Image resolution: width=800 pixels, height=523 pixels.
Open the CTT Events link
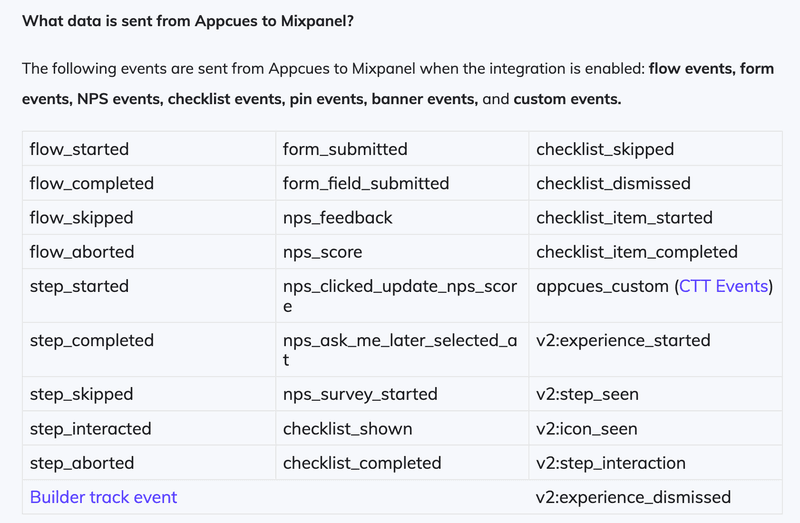[723, 286]
